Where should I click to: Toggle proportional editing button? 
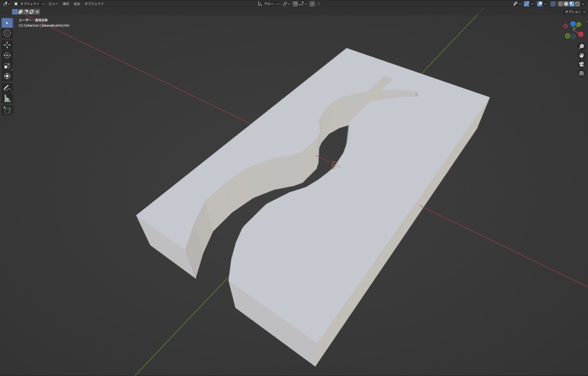point(312,4)
